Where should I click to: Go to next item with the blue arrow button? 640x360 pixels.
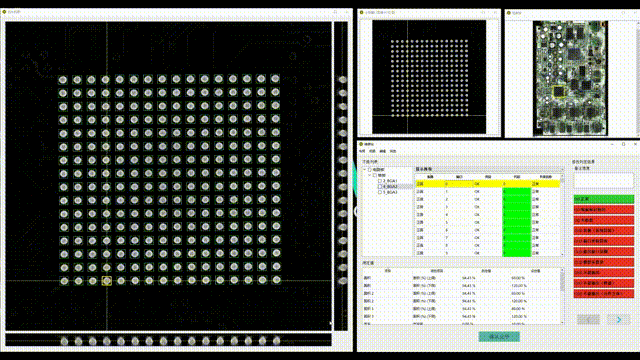click(x=619, y=320)
